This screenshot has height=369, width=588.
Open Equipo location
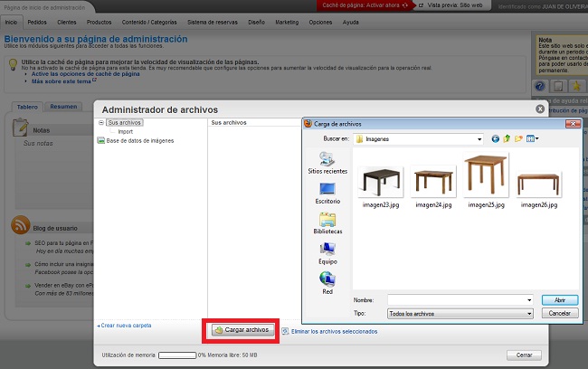pos(327,253)
